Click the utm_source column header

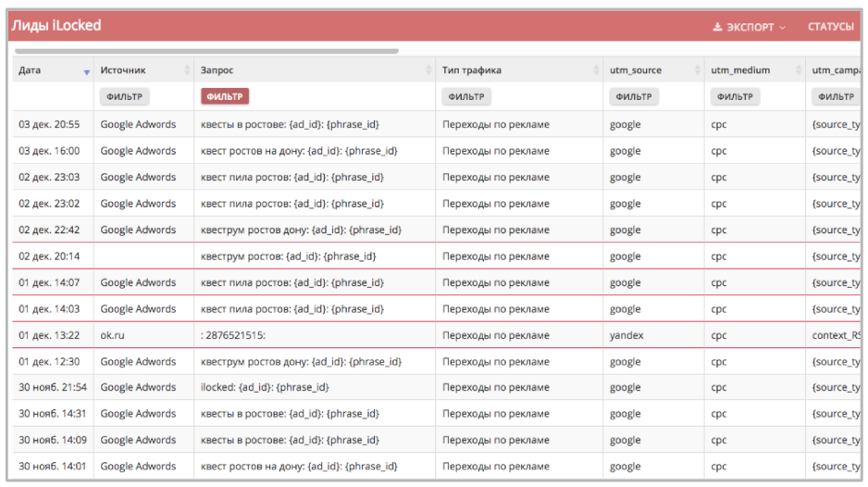pos(653,70)
